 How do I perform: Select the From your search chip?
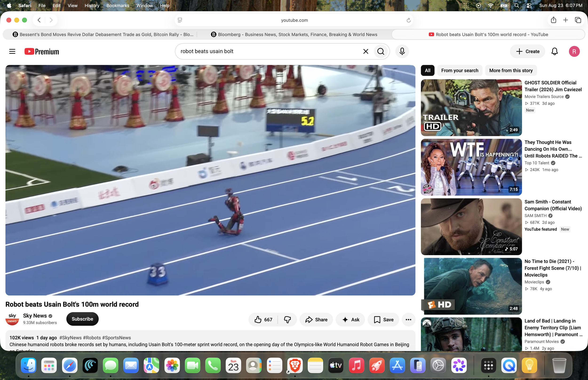coord(460,71)
